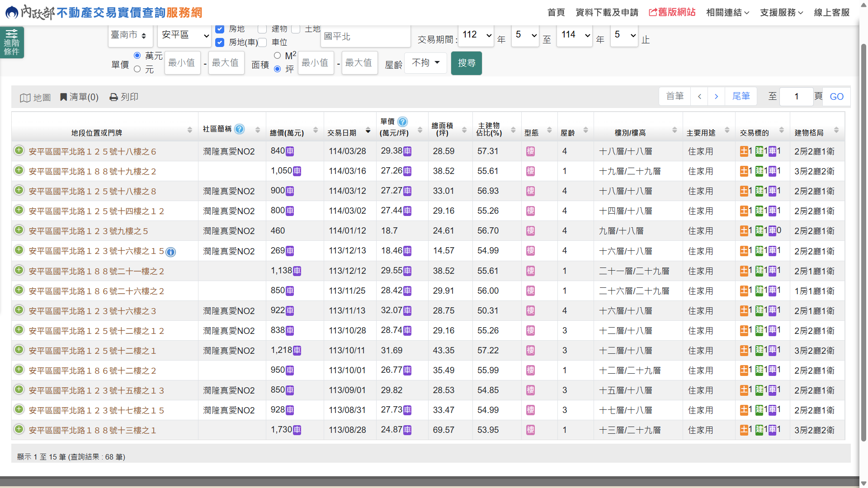Expand row details for 國平北路125號十八樓之8

[x=19, y=190]
